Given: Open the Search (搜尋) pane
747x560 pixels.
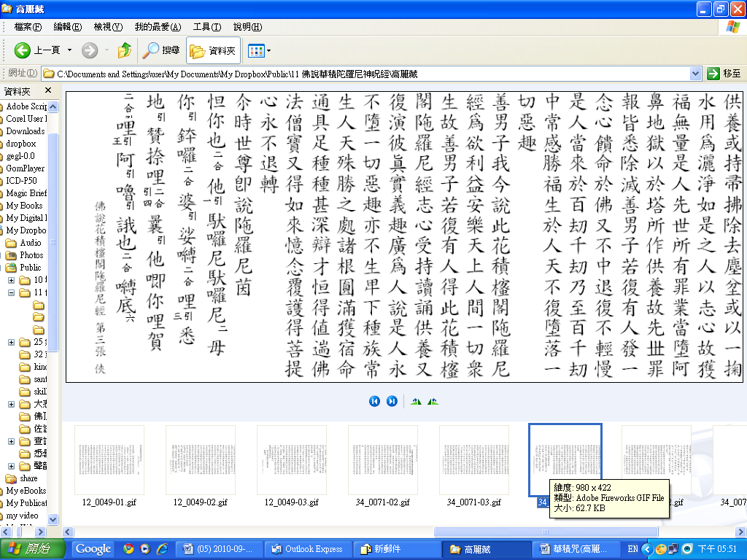Looking at the screenshot, I should pos(162,50).
